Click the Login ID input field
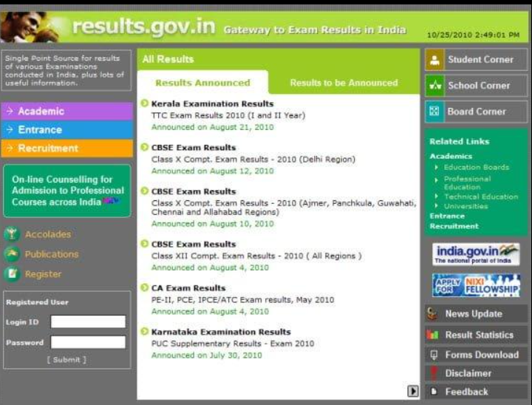The height and width of the screenshot is (405, 532). pyautogui.click(x=88, y=321)
